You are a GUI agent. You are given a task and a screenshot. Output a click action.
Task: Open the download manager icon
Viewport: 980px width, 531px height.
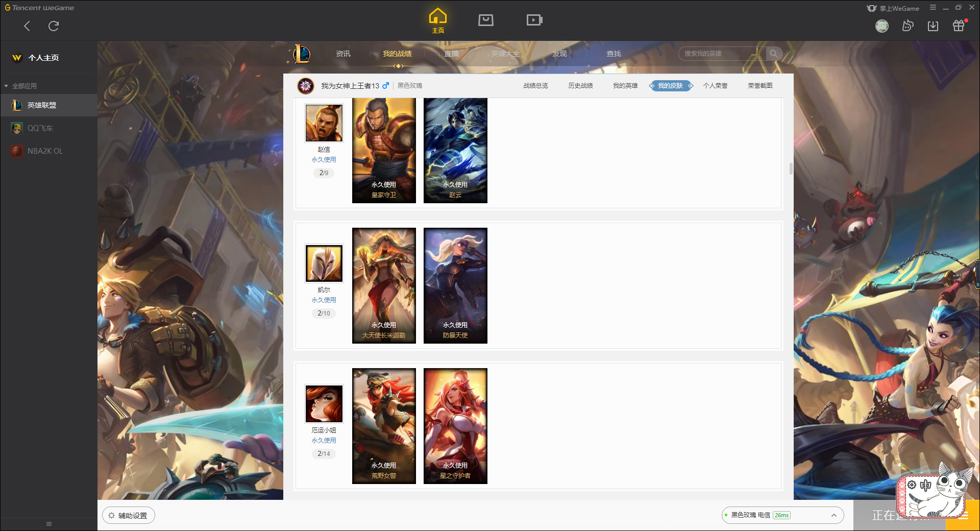point(933,26)
